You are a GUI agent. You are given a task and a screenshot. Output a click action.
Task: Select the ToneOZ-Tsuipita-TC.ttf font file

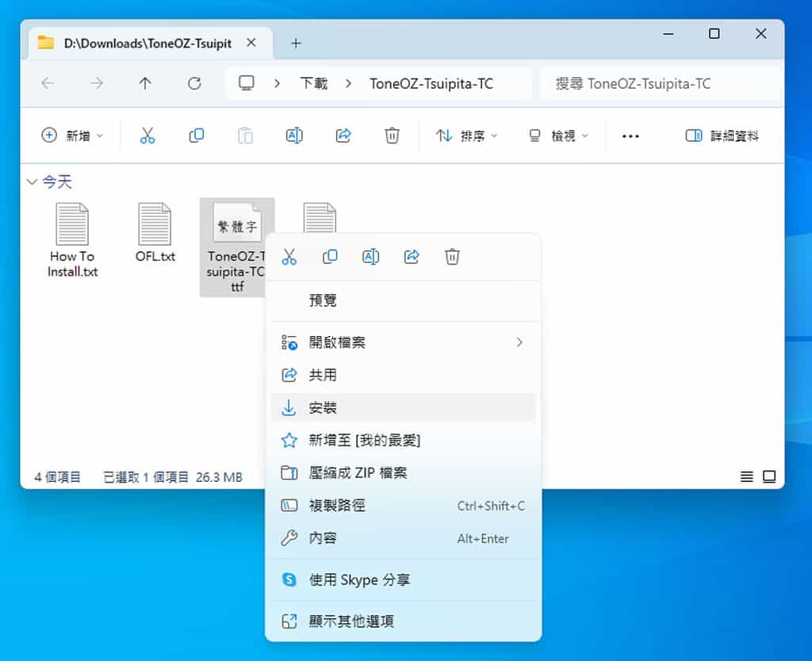236,247
